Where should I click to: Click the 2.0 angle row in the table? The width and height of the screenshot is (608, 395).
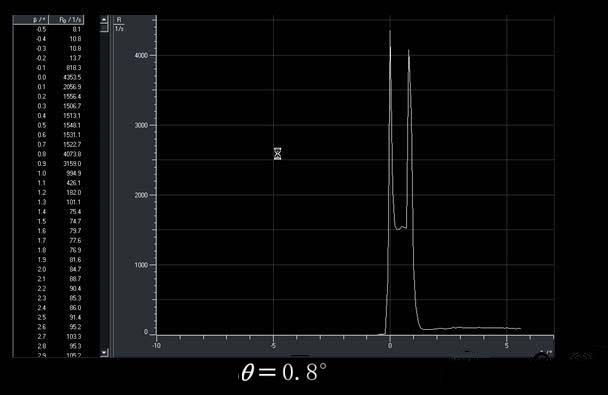pyautogui.click(x=48, y=269)
